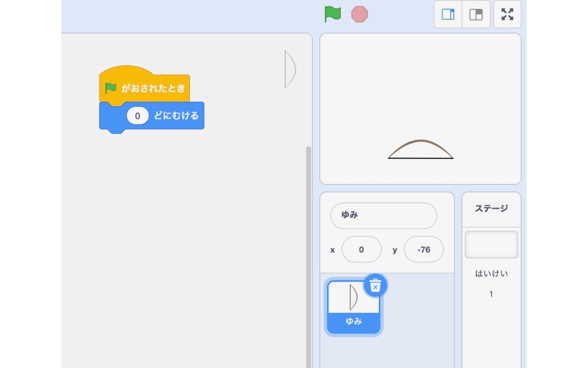Delete sprite ゆみ using the trash icon
Image resolution: width=588 pixels, height=368 pixels.
coord(375,286)
